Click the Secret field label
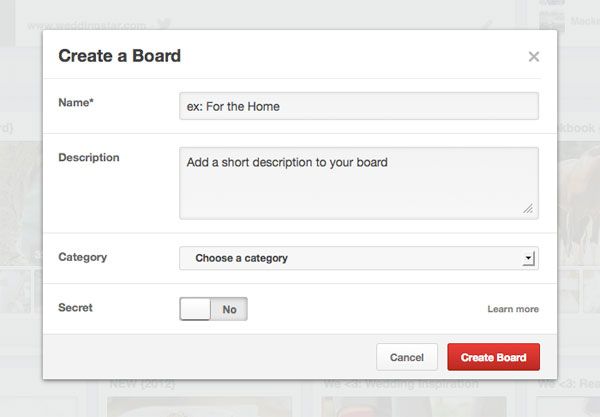Image resolution: width=600 pixels, height=417 pixels. 75,308
